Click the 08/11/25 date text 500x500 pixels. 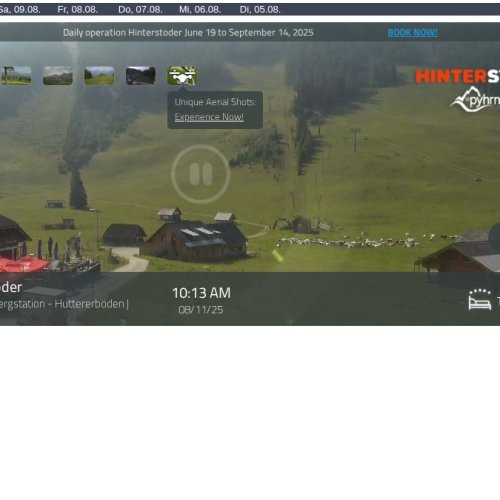click(201, 310)
